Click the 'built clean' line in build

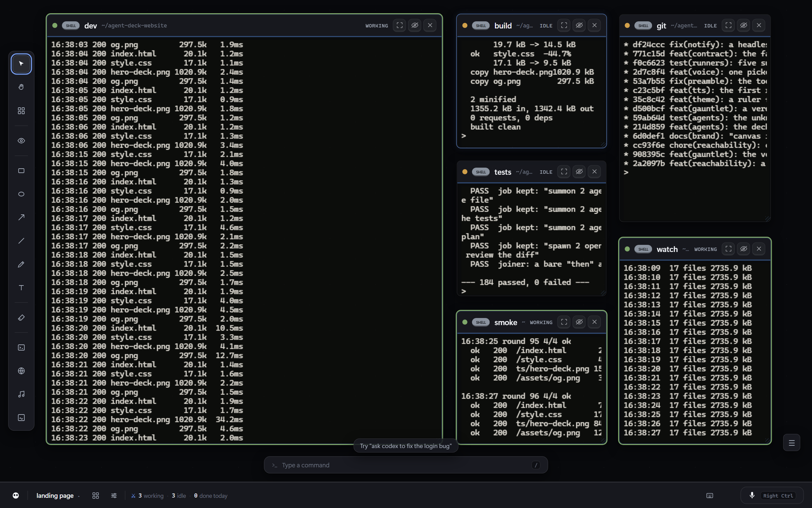click(x=495, y=127)
